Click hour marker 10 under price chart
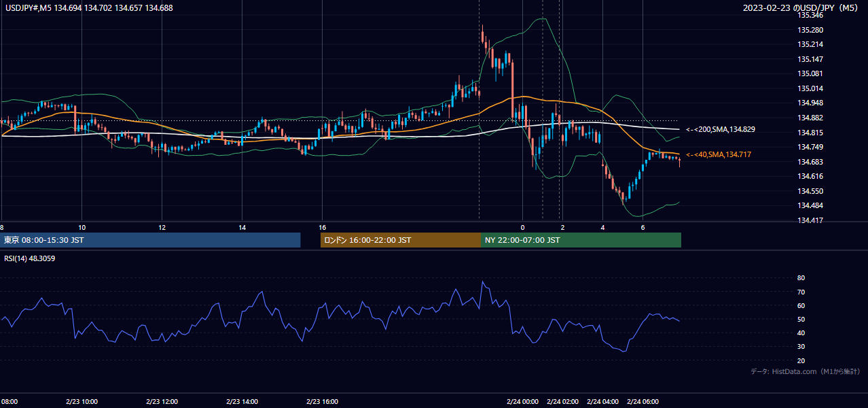The width and height of the screenshot is (868, 408). tap(82, 227)
